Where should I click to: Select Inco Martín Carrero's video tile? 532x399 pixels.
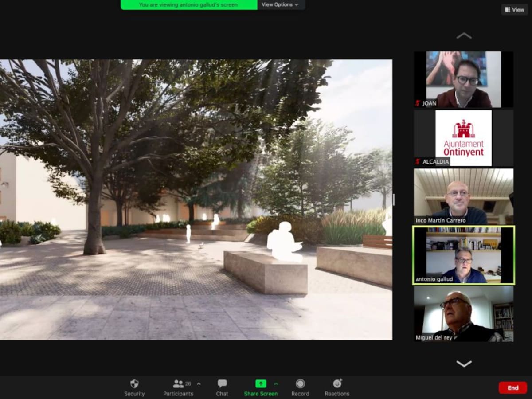(463, 196)
